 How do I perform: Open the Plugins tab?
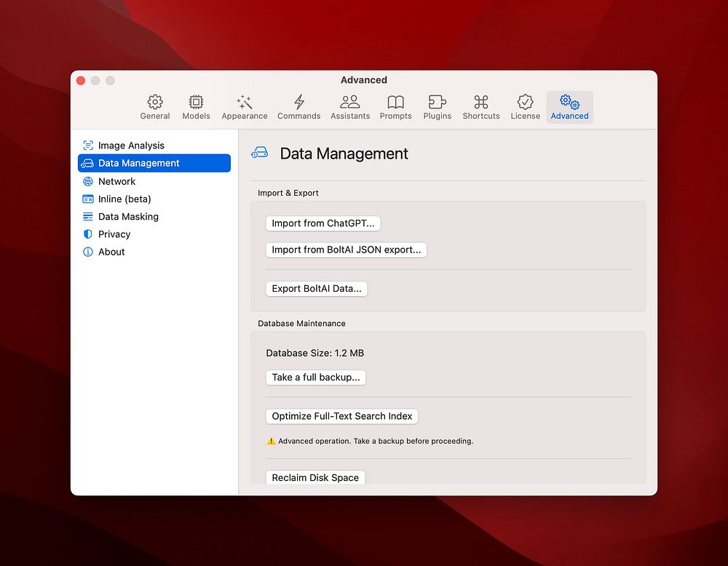[437, 107]
